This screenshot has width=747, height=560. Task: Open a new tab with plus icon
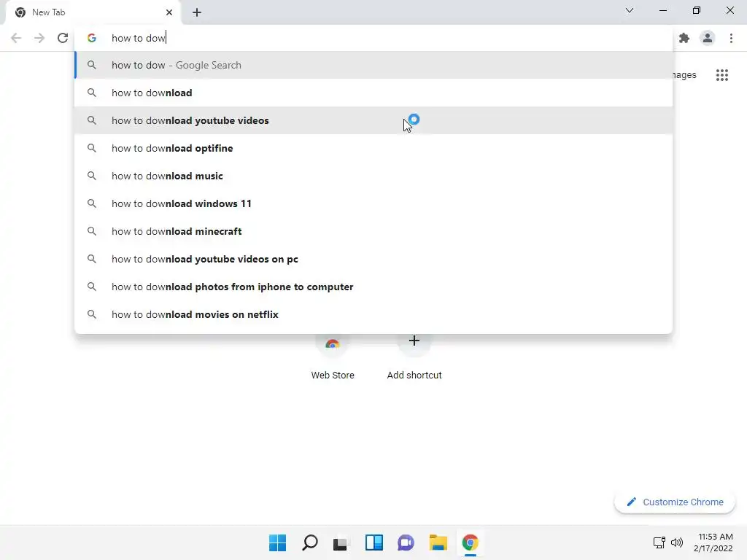point(197,12)
